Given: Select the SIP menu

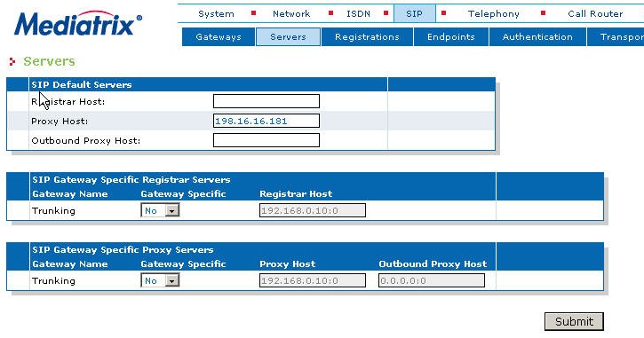Looking at the screenshot, I should pyautogui.click(x=415, y=13).
